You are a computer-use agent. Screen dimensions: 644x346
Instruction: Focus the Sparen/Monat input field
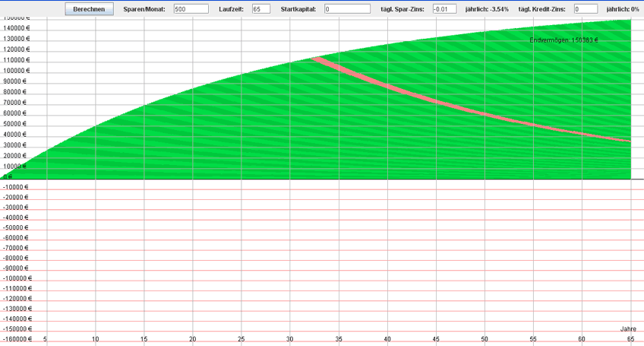tap(190, 9)
